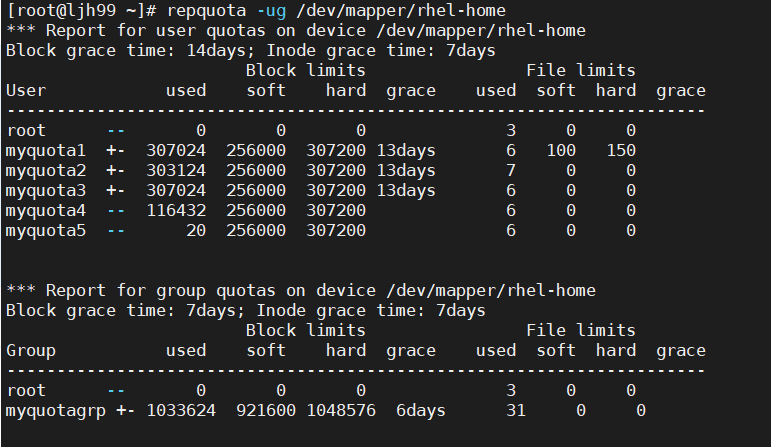Click the 'Block limits' heading in the group report

(x=306, y=330)
